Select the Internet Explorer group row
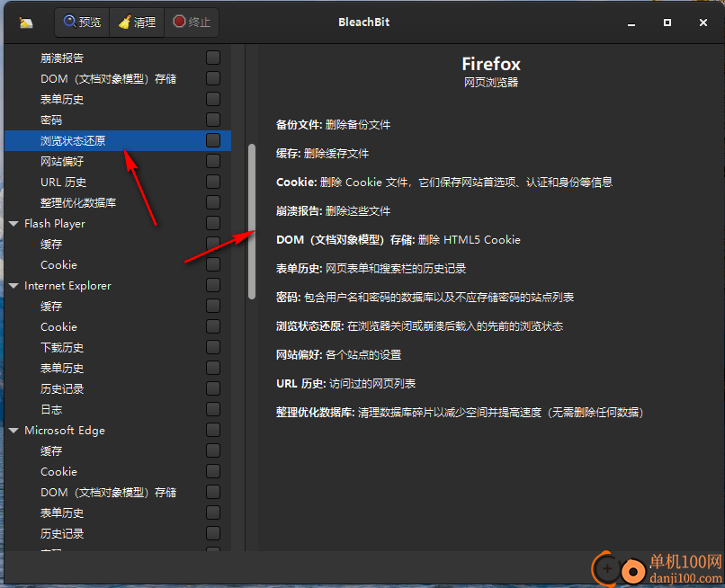Viewport: 725px width, 588px height. coord(118,285)
